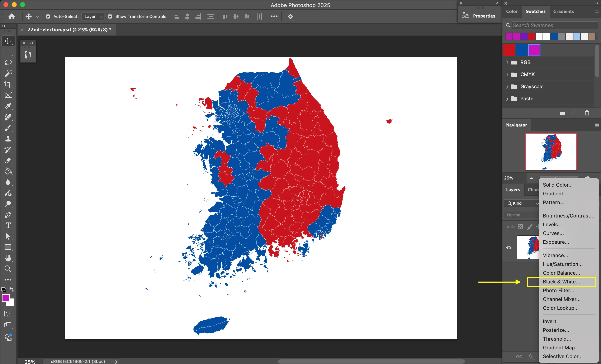Disable Show Transform Controls checkbox
The height and width of the screenshot is (364, 601).
(110, 16)
